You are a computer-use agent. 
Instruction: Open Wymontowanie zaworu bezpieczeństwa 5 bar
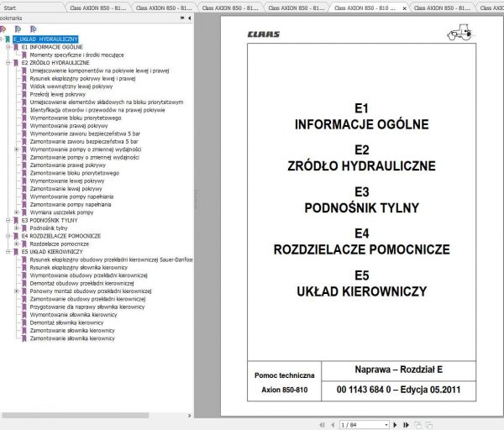[x=85, y=134]
